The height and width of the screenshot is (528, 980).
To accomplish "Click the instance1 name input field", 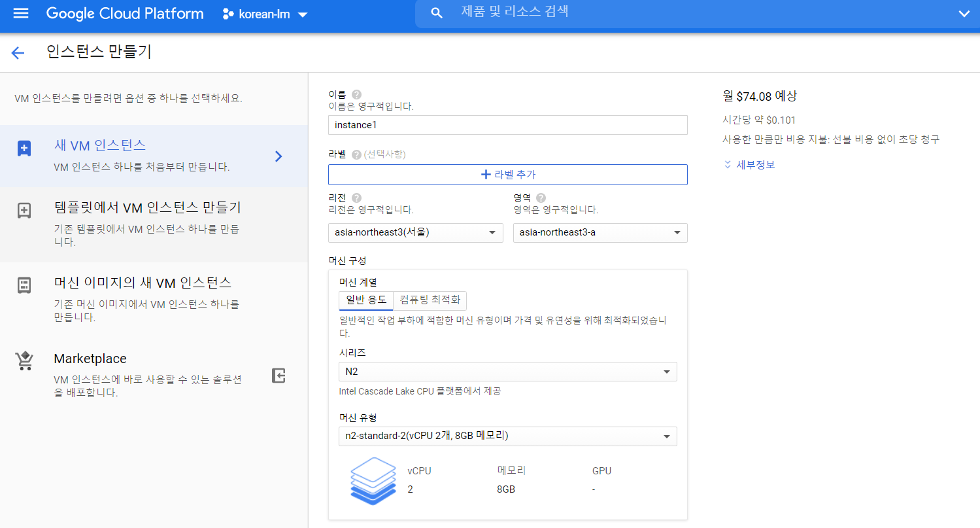I will coord(508,125).
